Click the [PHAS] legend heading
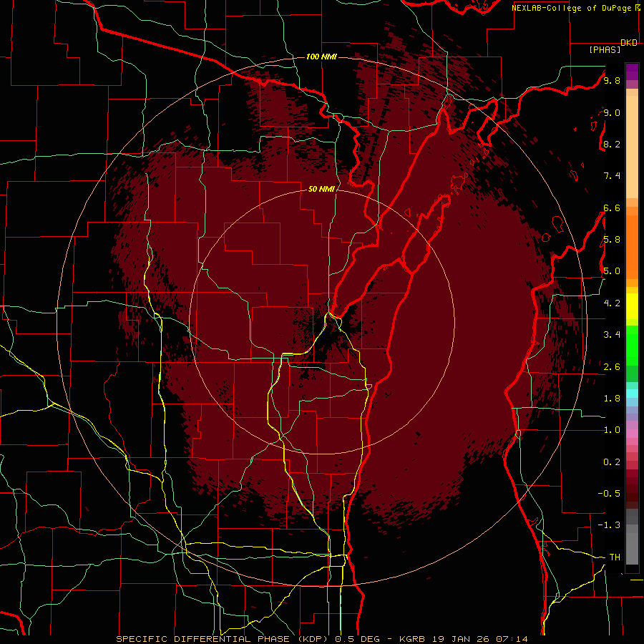The width and height of the screenshot is (644, 644). pyautogui.click(x=605, y=49)
